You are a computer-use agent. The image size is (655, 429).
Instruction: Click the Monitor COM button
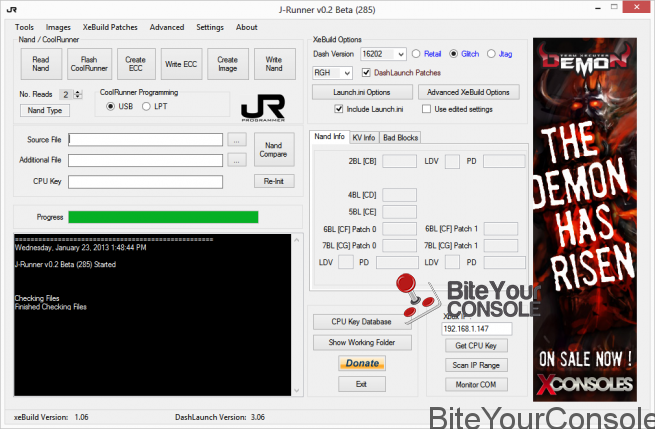pos(476,384)
